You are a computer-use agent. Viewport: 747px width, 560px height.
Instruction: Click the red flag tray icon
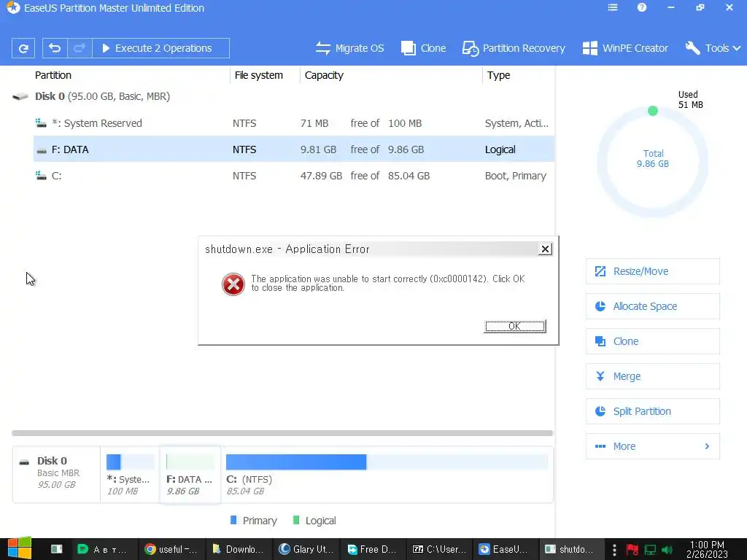(632, 550)
